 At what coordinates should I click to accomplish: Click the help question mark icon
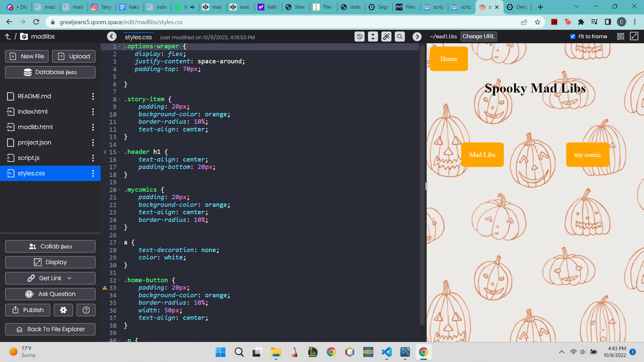[x=86, y=310]
